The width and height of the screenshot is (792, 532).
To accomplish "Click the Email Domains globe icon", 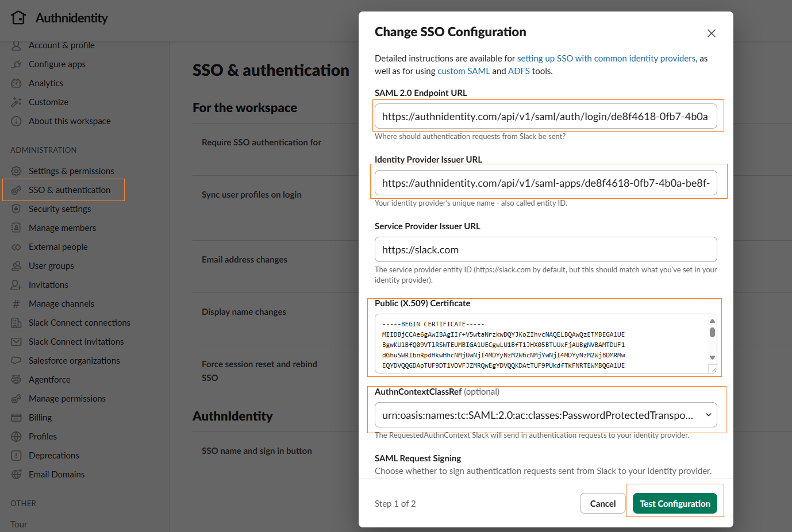I will [16, 475].
